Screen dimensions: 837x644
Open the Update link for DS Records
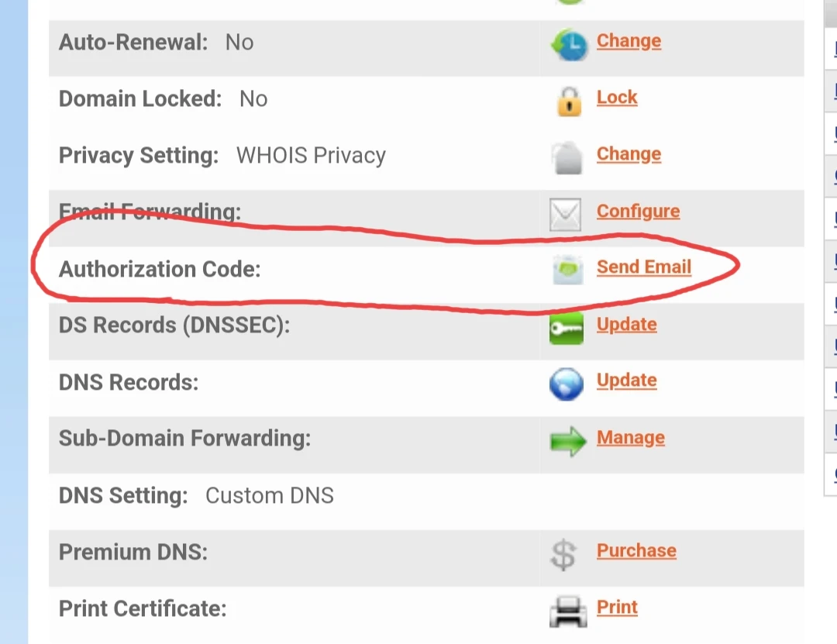[x=626, y=324]
